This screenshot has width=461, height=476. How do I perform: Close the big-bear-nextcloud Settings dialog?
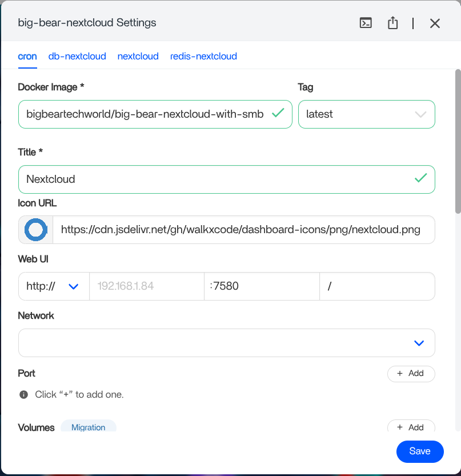click(x=435, y=23)
